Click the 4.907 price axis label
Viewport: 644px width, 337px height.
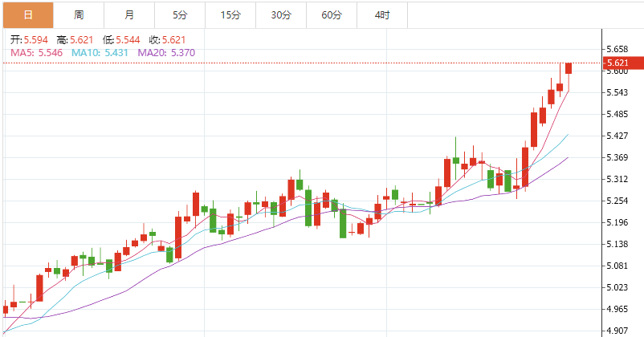[x=618, y=331]
